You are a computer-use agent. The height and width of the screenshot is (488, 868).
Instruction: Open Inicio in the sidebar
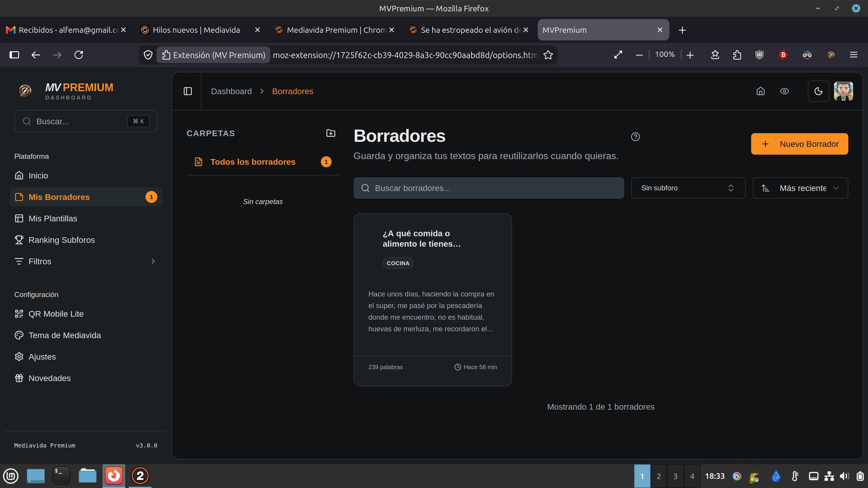[x=86, y=175]
